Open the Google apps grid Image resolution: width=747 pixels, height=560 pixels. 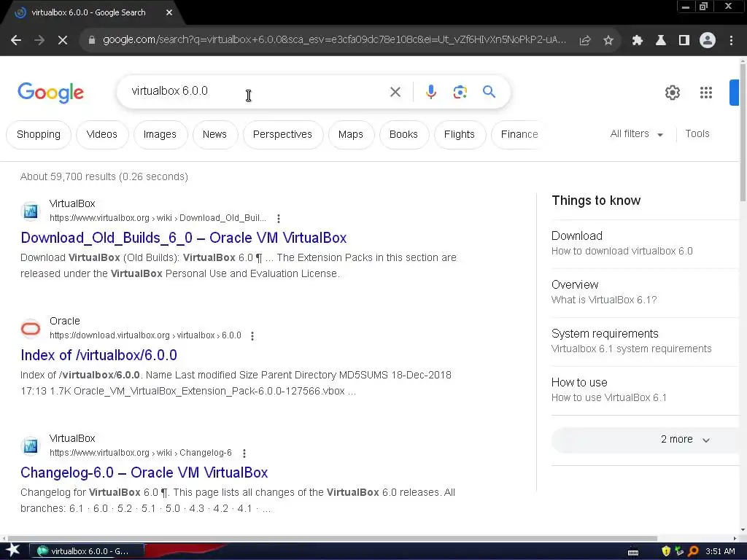coord(706,93)
